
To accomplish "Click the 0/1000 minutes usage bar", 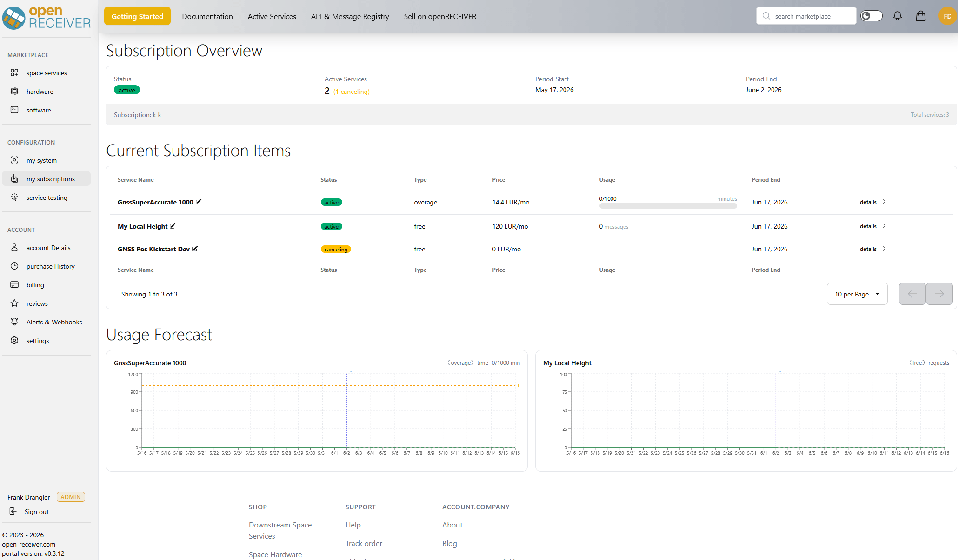I will coord(668,206).
